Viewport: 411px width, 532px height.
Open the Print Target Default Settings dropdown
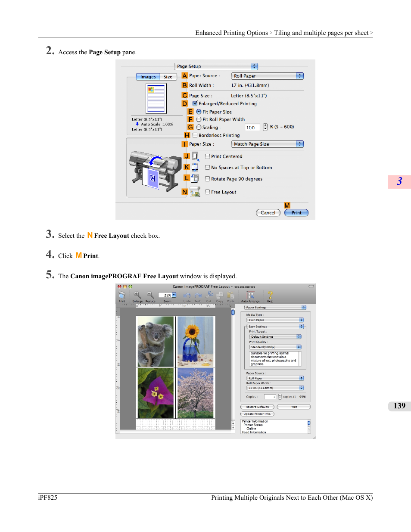click(275, 336)
